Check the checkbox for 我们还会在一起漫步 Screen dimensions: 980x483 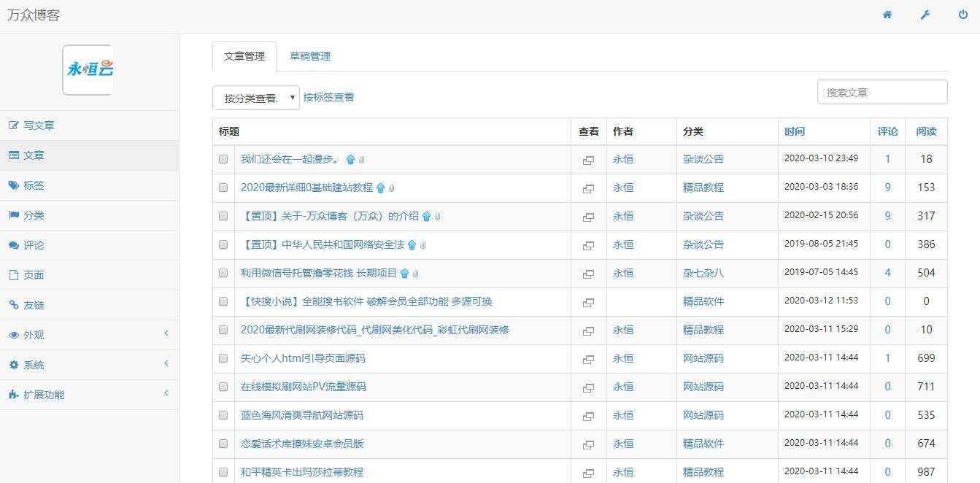223,159
